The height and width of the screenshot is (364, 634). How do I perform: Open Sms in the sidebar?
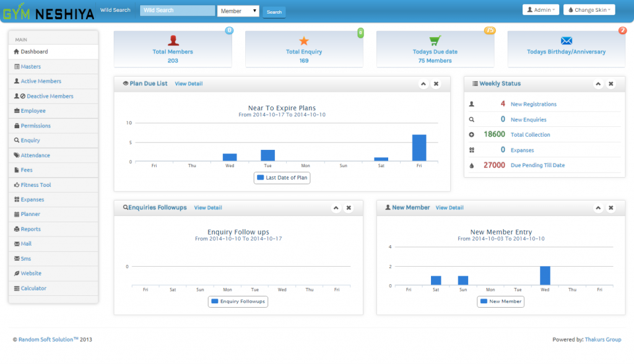coord(53,258)
